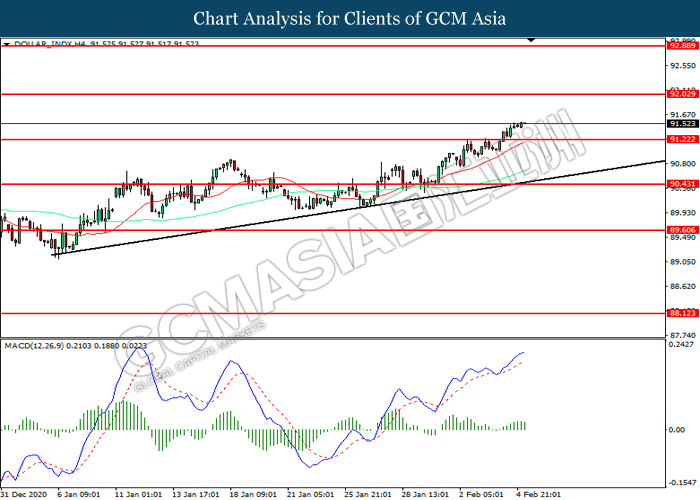Click the 90.800 price axis value

(x=683, y=164)
